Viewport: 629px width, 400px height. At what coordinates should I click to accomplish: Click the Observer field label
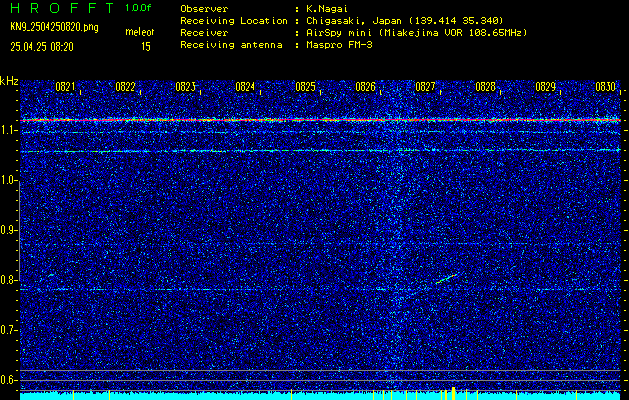click(x=204, y=9)
